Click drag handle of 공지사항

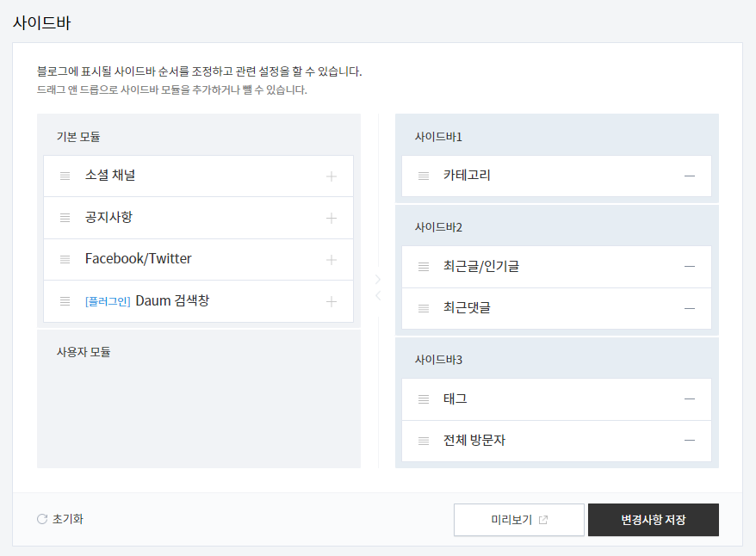tap(65, 218)
